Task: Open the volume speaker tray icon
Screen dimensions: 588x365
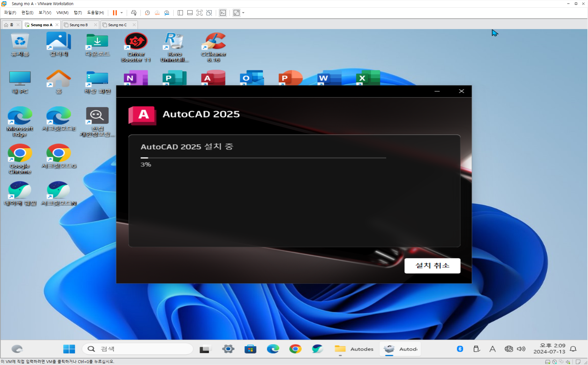Action: tap(521, 349)
